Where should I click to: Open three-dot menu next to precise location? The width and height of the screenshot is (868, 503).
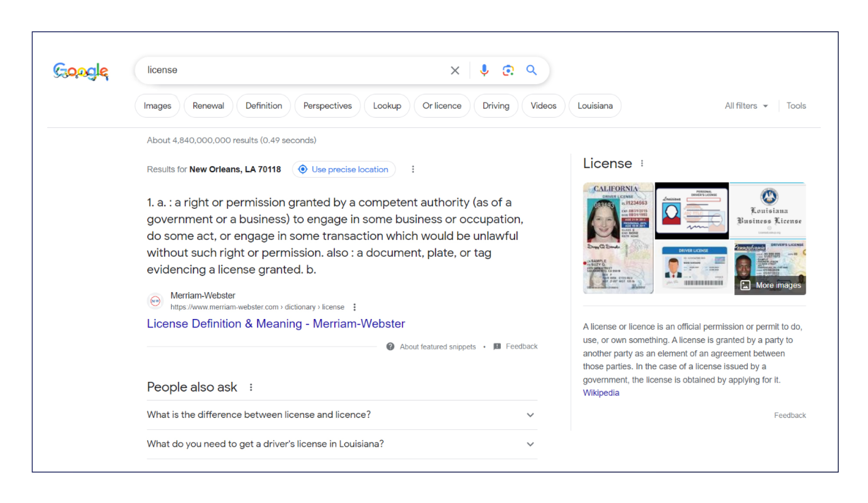tap(413, 169)
